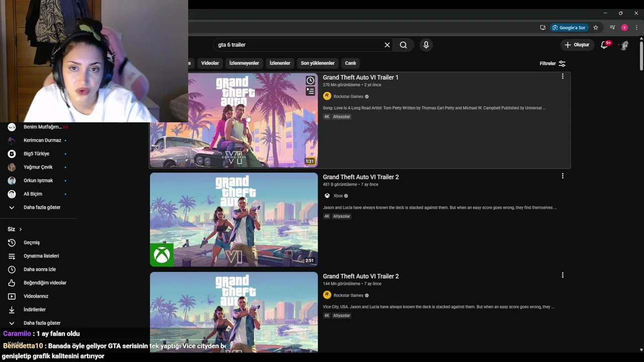Add Trailer 1 to queue icon
Viewport: 644px width, 362px height.
click(310, 91)
